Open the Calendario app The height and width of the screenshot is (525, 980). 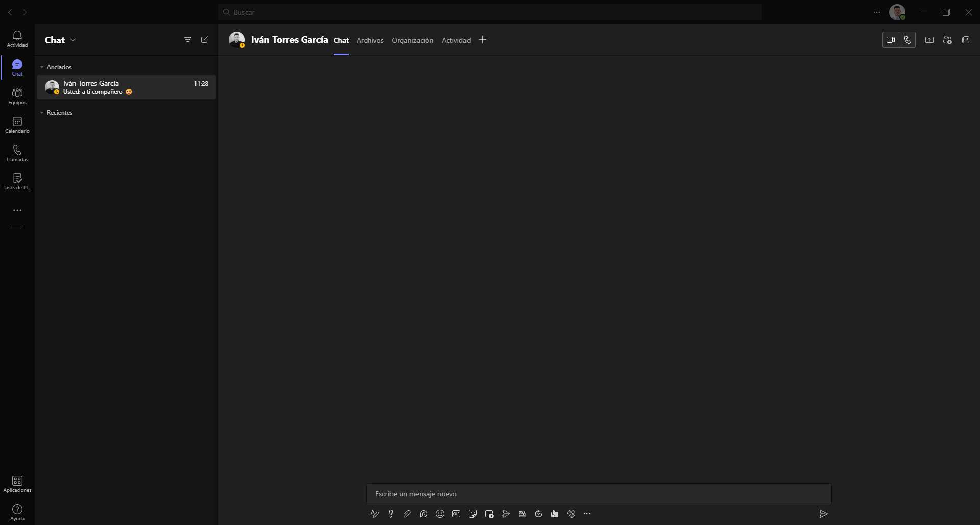pyautogui.click(x=17, y=124)
